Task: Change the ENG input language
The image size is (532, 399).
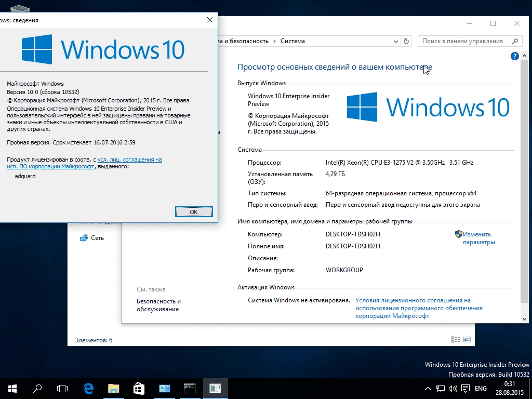Action: pos(481,389)
